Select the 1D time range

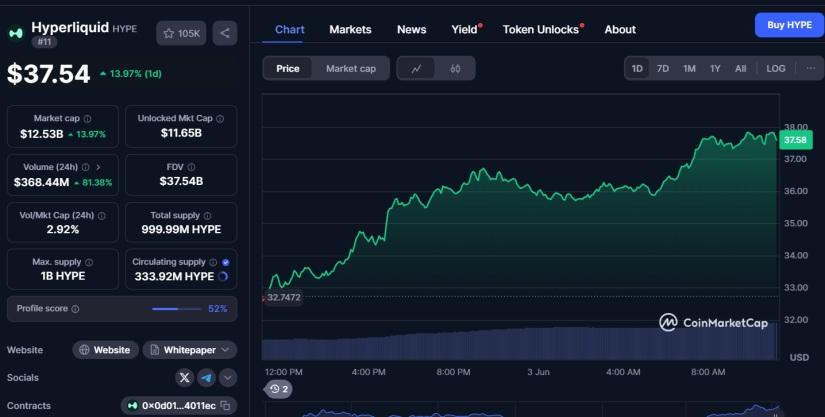pos(637,68)
